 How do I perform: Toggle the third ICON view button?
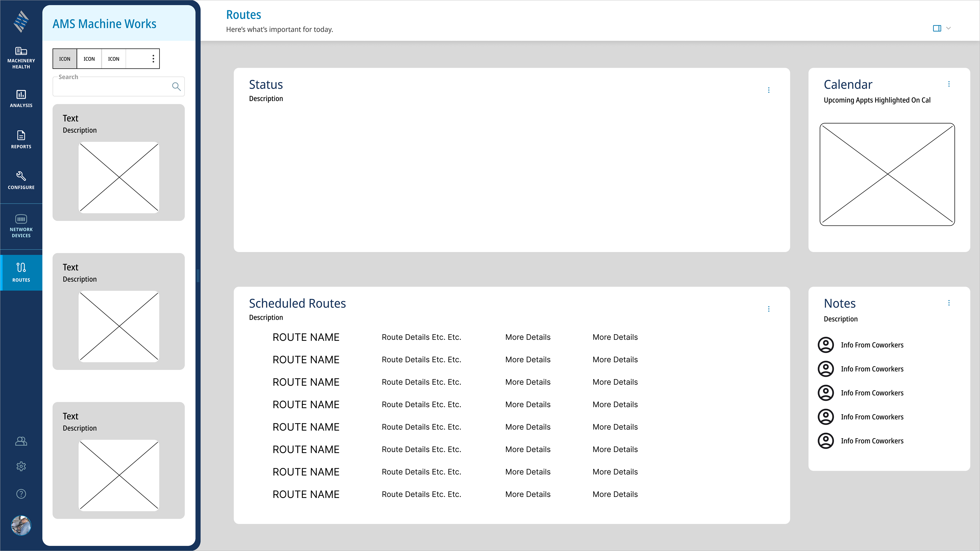[x=113, y=59]
